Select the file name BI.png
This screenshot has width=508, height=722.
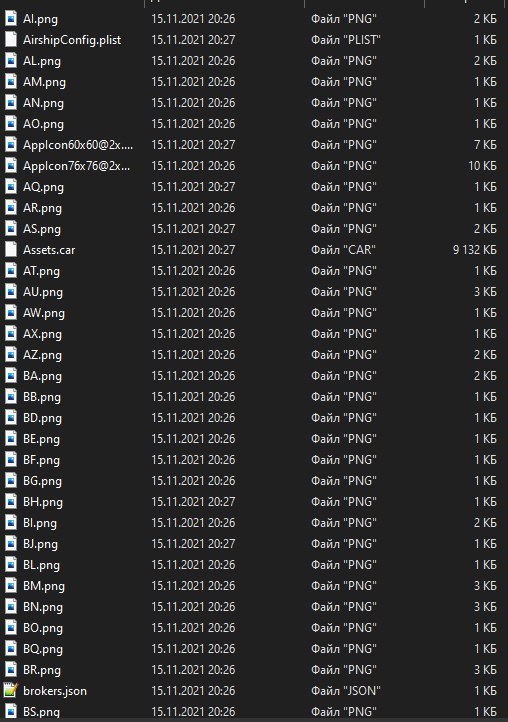pyautogui.click(x=40, y=523)
